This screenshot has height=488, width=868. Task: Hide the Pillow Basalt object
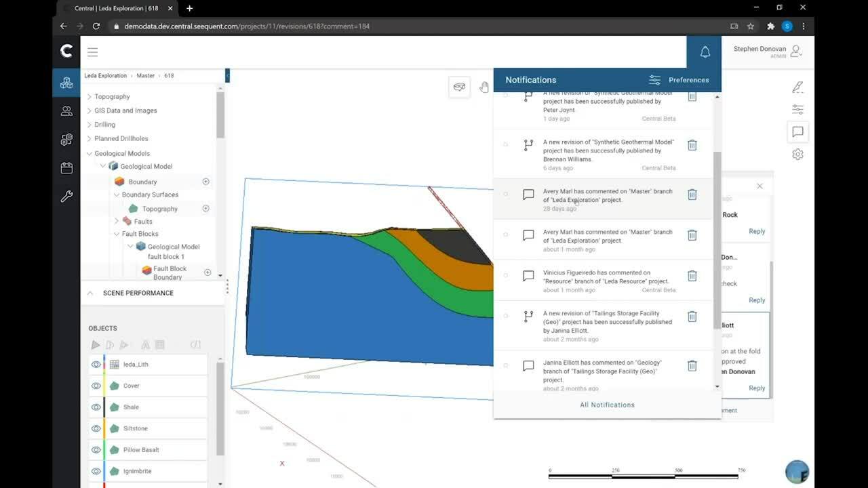[96, 450]
